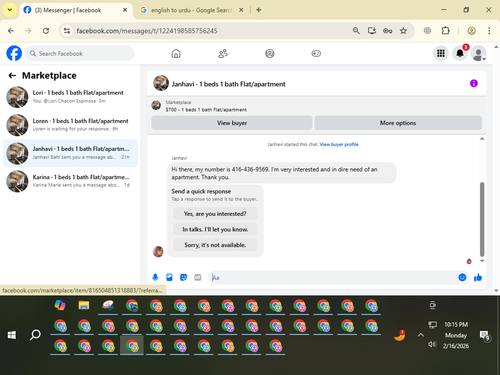The height and width of the screenshot is (375, 500).
Task: Click the chat scrollbar thumb
Action: coord(482,219)
